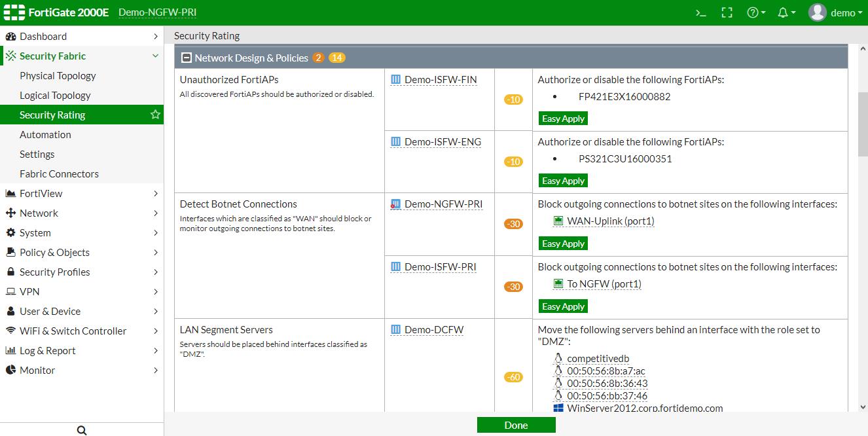Open the notifications bell menu

click(x=786, y=12)
